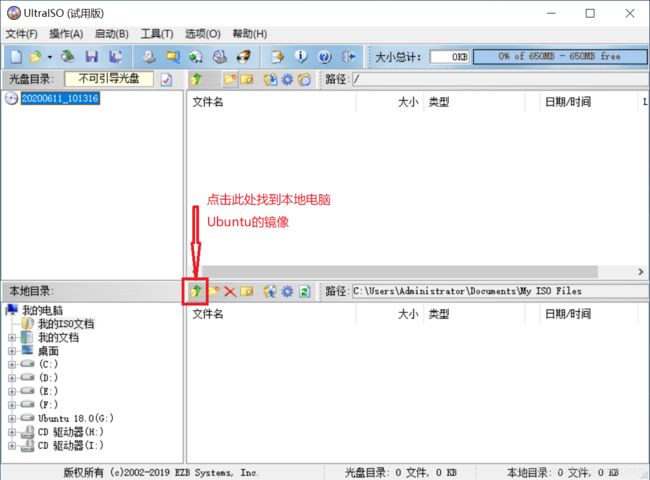
Task: Click the upper pane horizontal scrollbar right arrow
Action: point(641,272)
